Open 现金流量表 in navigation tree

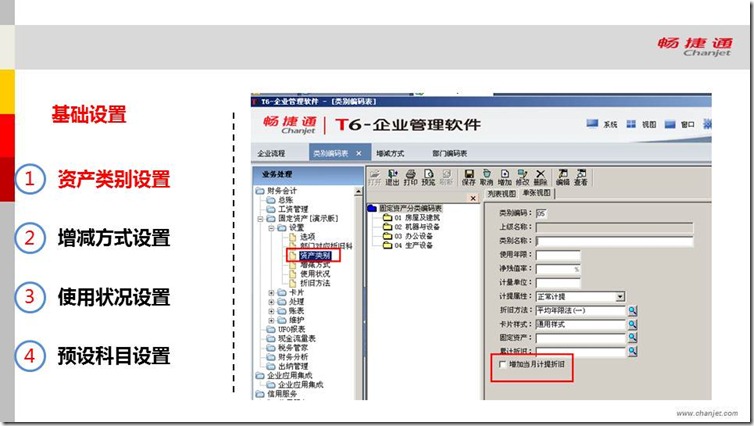tap(297, 338)
